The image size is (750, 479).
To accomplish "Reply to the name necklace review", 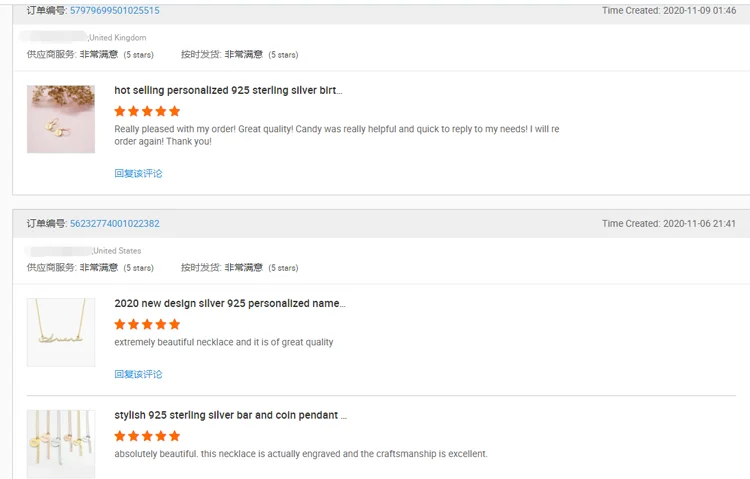I will (x=138, y=374).
